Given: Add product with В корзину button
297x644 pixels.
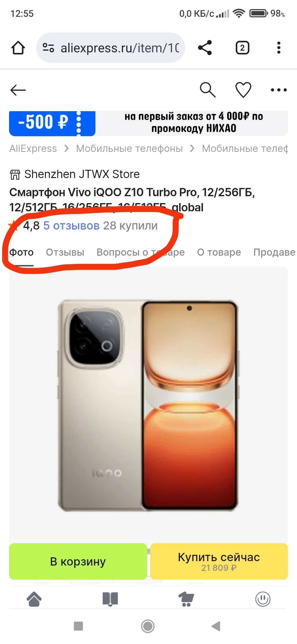Looking at the screenshot, I should pos(78,561).
